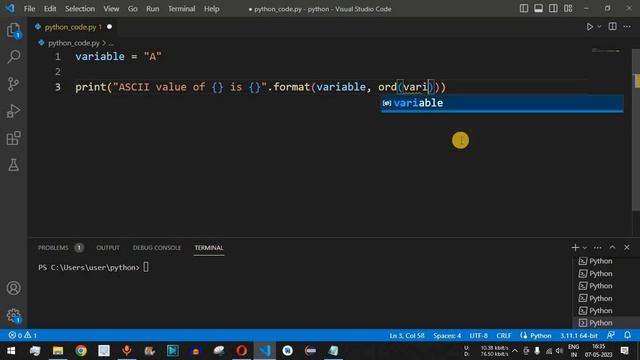Viewport: 640px width, 360px height.
Task: Open the feedback icon in status bar
Action: pyautogui.click(x=611, y=335)
